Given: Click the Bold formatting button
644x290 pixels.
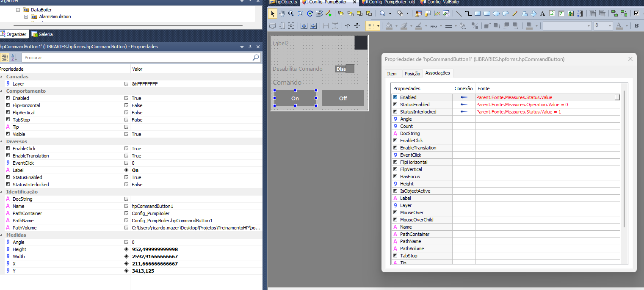Looking at the screenshot, I should pos(637,26).
